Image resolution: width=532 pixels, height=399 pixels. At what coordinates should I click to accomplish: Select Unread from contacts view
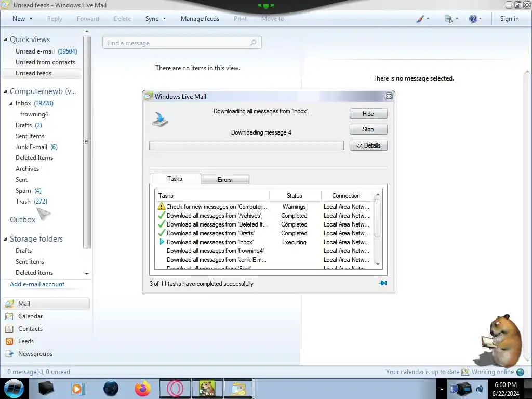pos(46,62)
